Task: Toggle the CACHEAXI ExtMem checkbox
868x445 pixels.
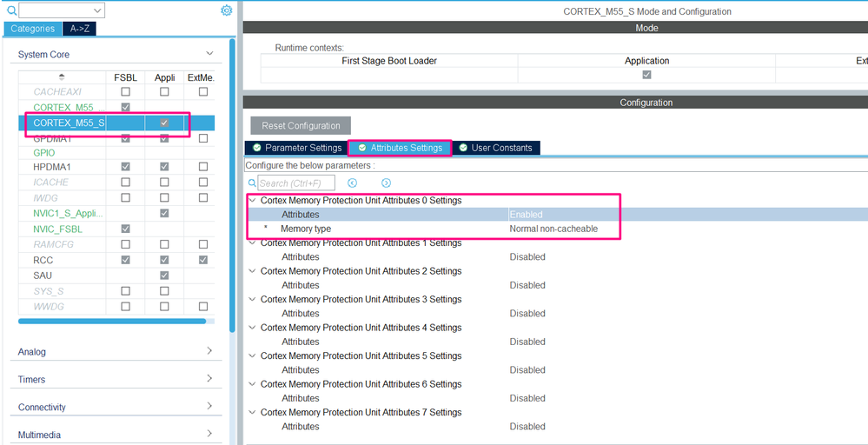Action: pyautogui.click(x=203, y=91)
